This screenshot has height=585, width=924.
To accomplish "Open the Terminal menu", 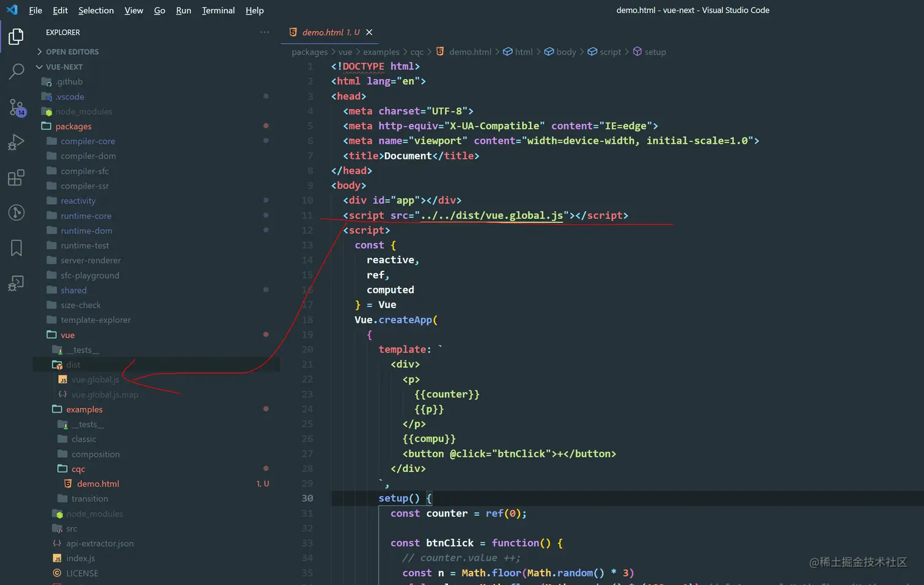I will click(x=218, y=10).
